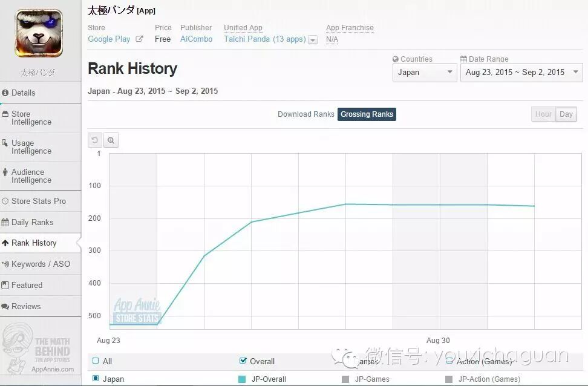Open Usage Intelligence in the sidebar

pyautogui.click(x=41, y=146)
